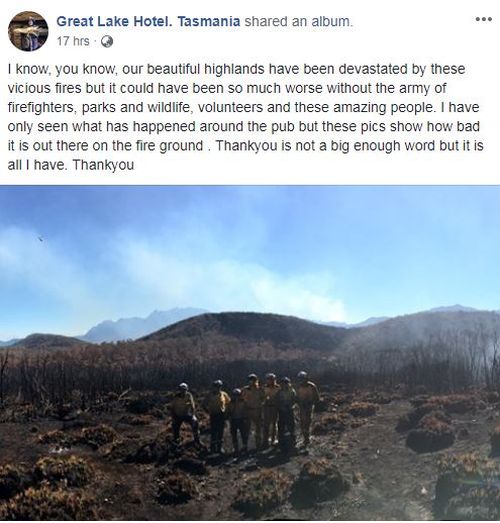Open the three-dot post options menu
Image resolution: width=500 pixels, height=523 pixels.
[x=483, y=19]
